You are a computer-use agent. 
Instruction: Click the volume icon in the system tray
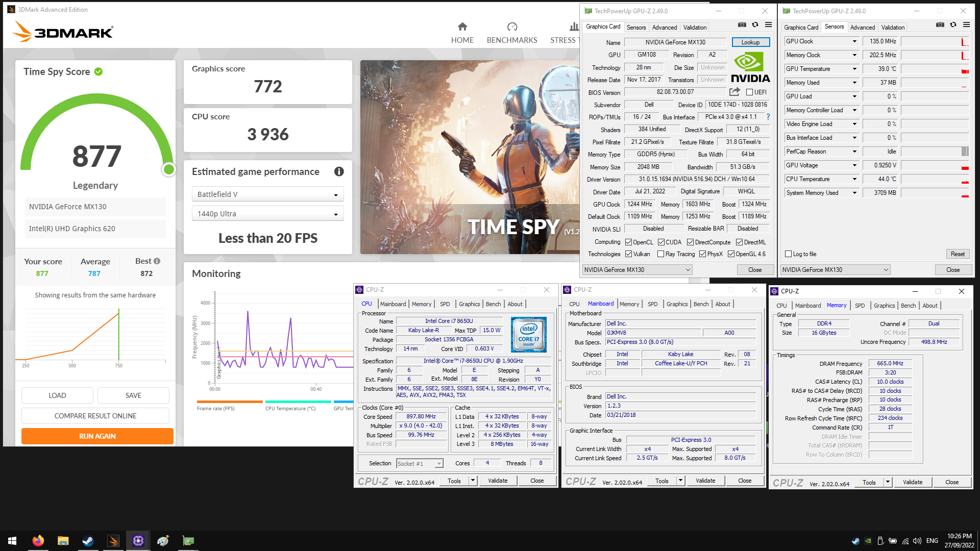click(x=917, y=541)
